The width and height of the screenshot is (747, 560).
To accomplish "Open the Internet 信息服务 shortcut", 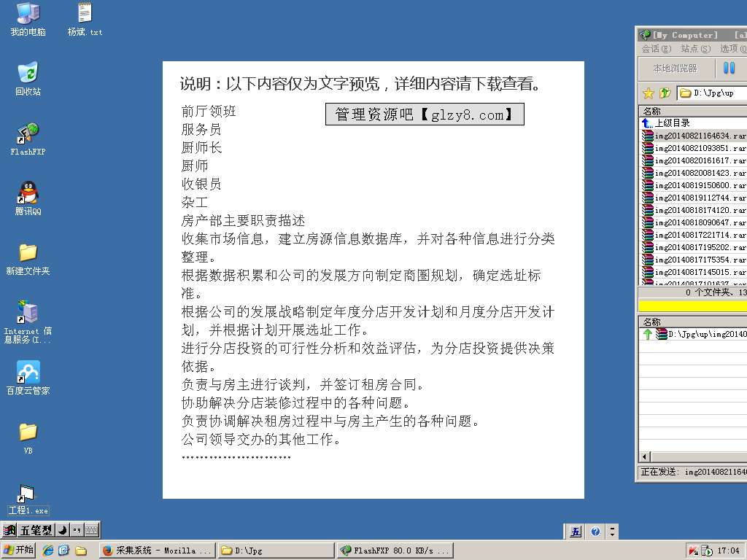I will (28, 322).
